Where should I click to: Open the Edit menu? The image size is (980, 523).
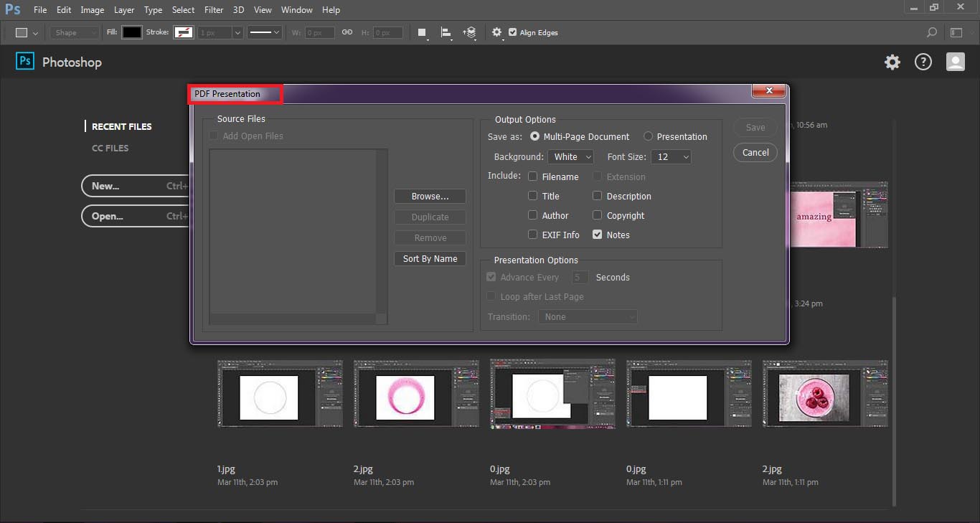(64, 10)
